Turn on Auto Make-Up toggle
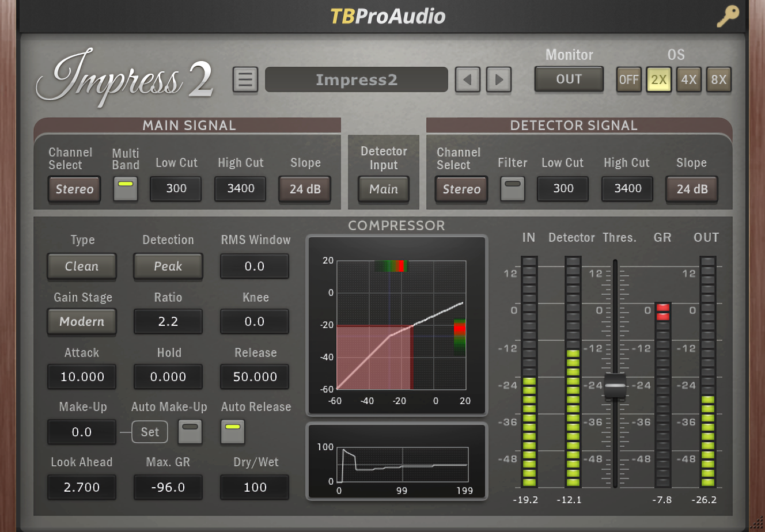Image resolution: width=765 pixels, height=532 pixels. (190, 431)
